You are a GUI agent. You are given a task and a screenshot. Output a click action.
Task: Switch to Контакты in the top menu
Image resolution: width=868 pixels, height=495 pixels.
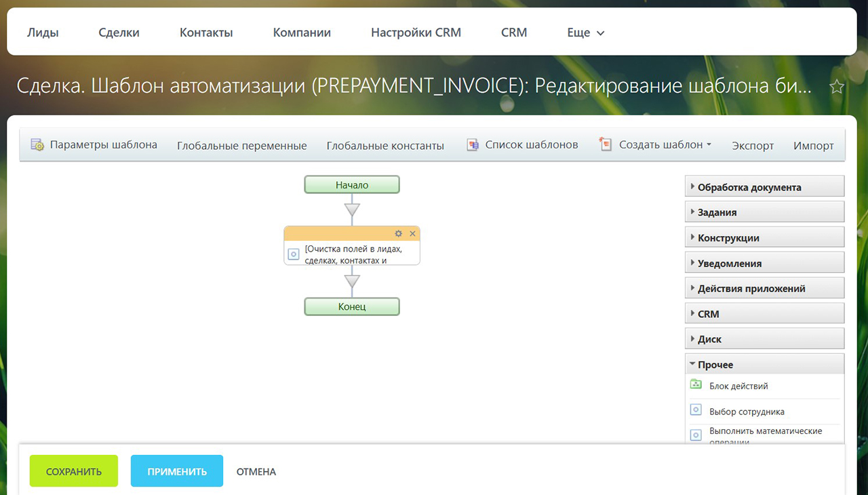point(206,33)
